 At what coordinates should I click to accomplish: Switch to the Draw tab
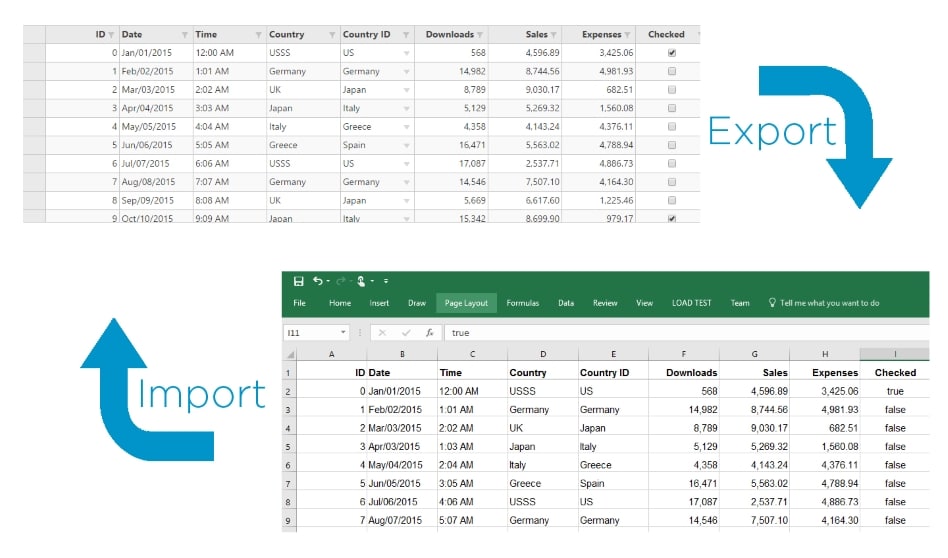pyautogui.click(x=417, y=303)
